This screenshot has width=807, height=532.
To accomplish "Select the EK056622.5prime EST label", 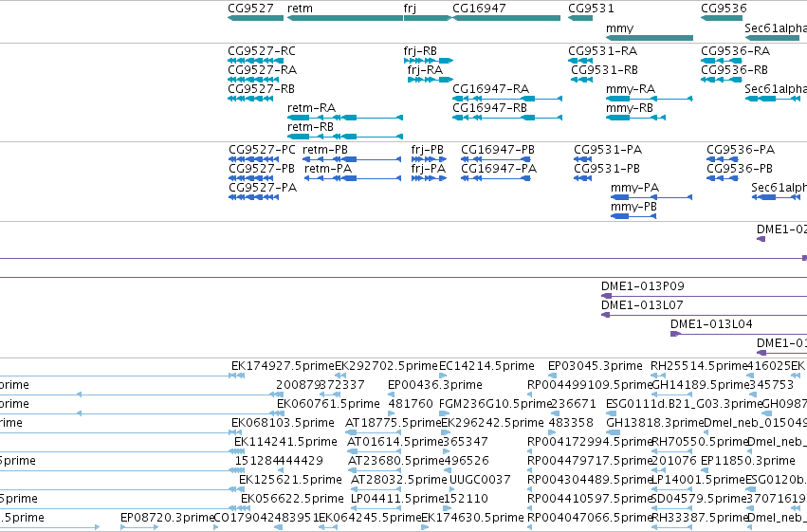I will point(292,499).
